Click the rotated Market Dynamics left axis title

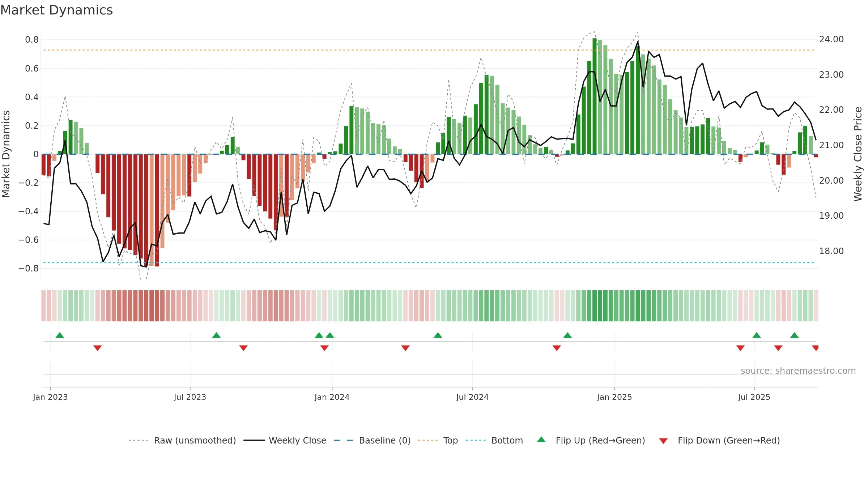click(x=6, y=154)
